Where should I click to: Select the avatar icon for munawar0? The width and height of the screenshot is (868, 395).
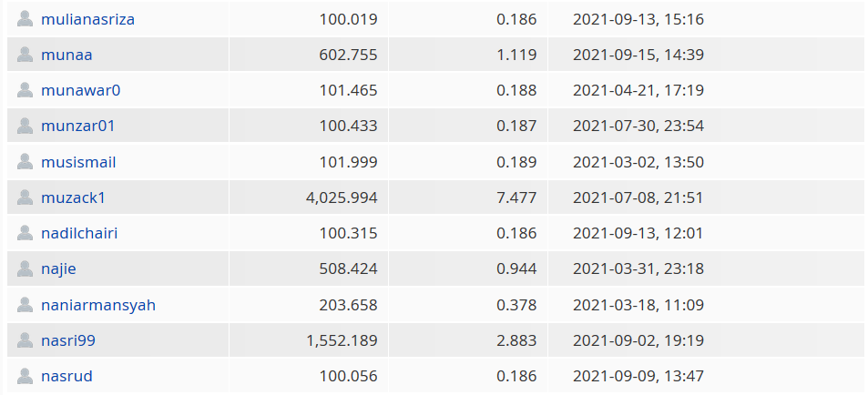click(x=25, y=89)
